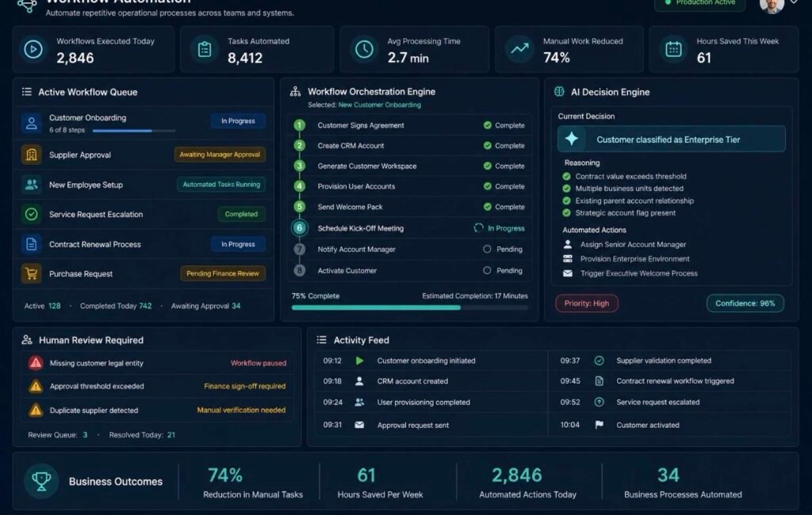Viewport: 812px width, 515px height.
Task: Click the trophy icon in Business Outcomes
Action: coord(41,481)
